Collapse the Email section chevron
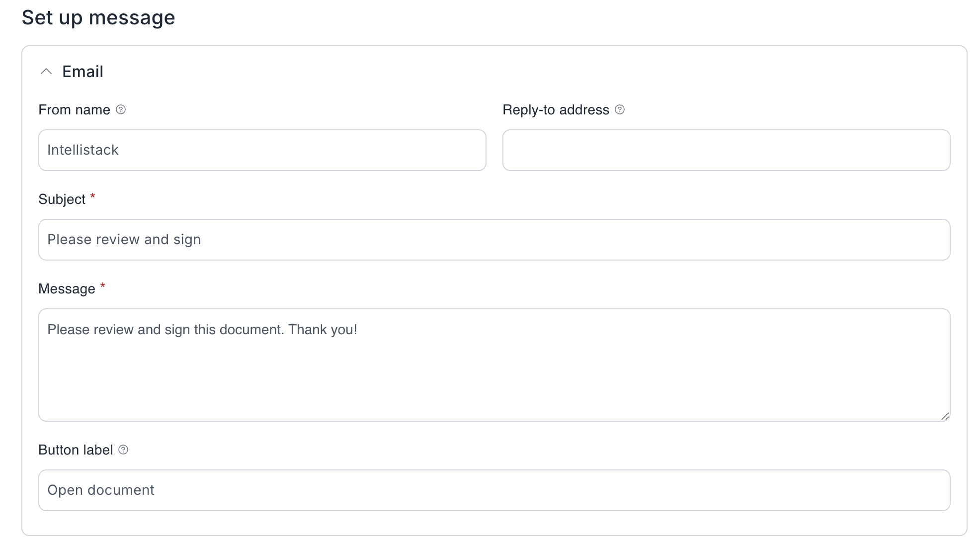The image size is (980, 548). coord(46,72)
